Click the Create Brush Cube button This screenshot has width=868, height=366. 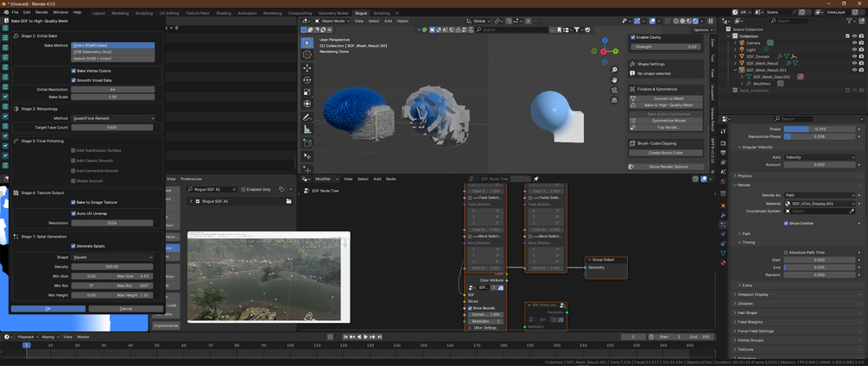(665, 153)
